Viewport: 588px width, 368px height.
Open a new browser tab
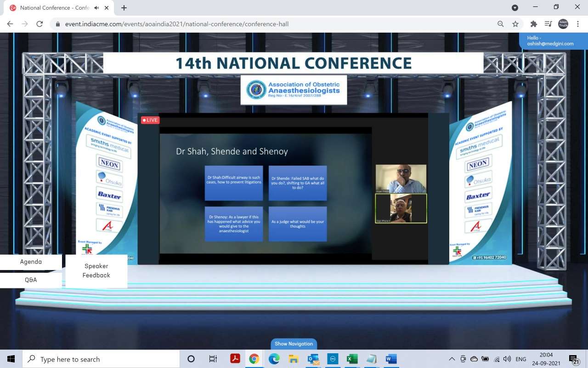tap(124, 8)
